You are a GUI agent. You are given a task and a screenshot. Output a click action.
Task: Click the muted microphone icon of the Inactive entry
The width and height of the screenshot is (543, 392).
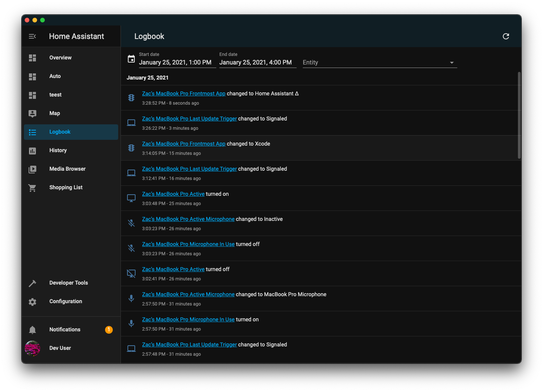pos(131,223)
